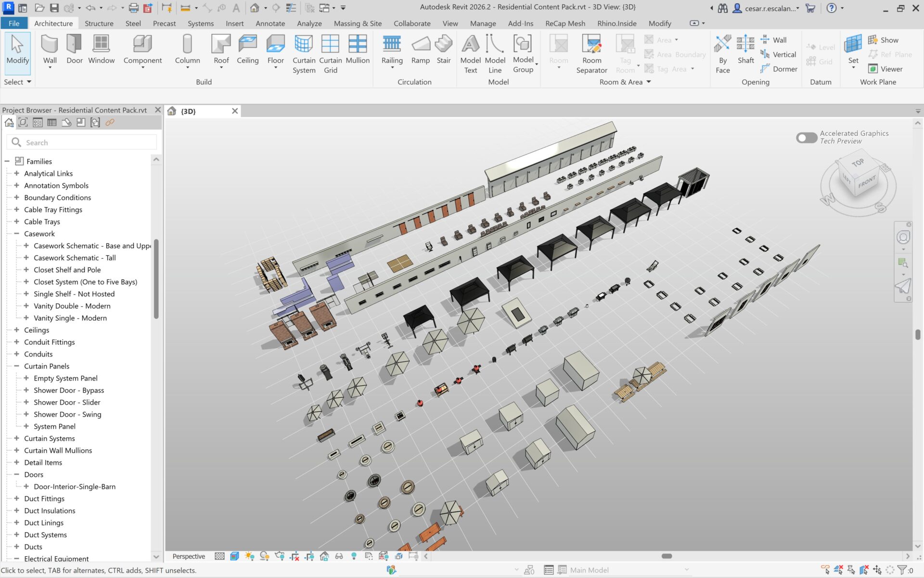Select the Model Text tool

470,53
